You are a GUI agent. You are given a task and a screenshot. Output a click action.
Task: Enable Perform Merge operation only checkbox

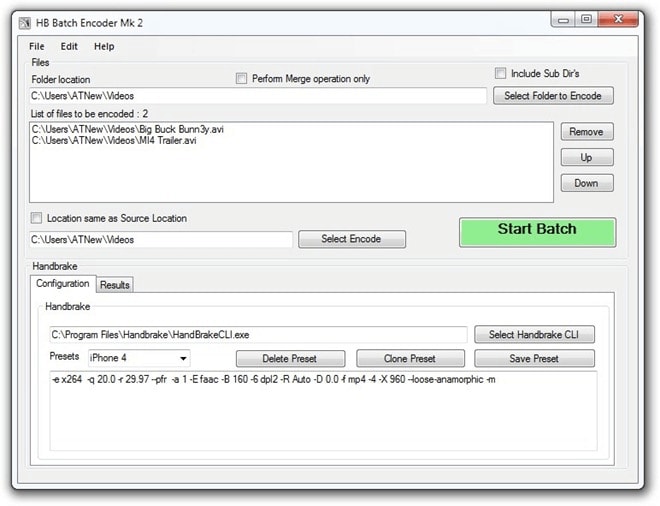pos(241,78)
